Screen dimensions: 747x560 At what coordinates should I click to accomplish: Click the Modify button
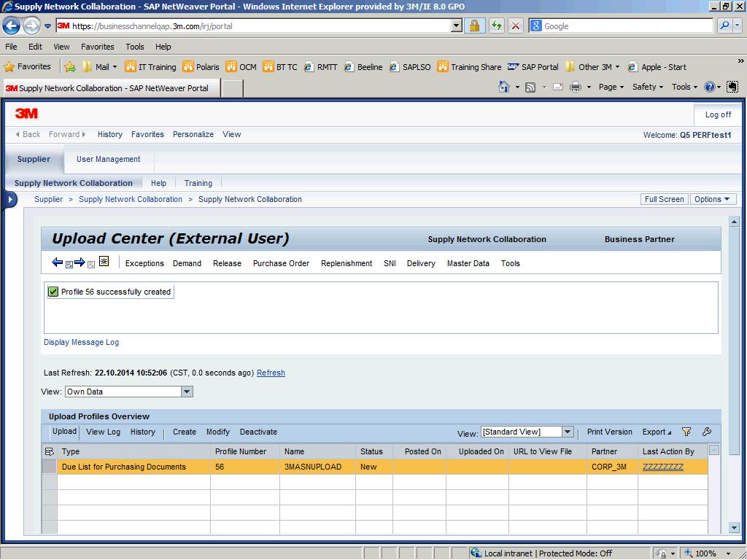click(217, 432)
